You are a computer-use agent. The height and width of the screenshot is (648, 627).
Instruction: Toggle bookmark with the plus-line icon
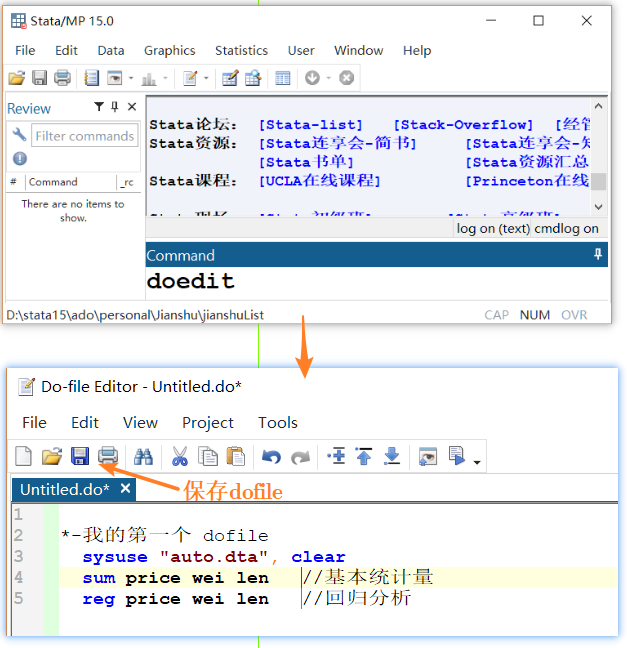click(336, 456)
